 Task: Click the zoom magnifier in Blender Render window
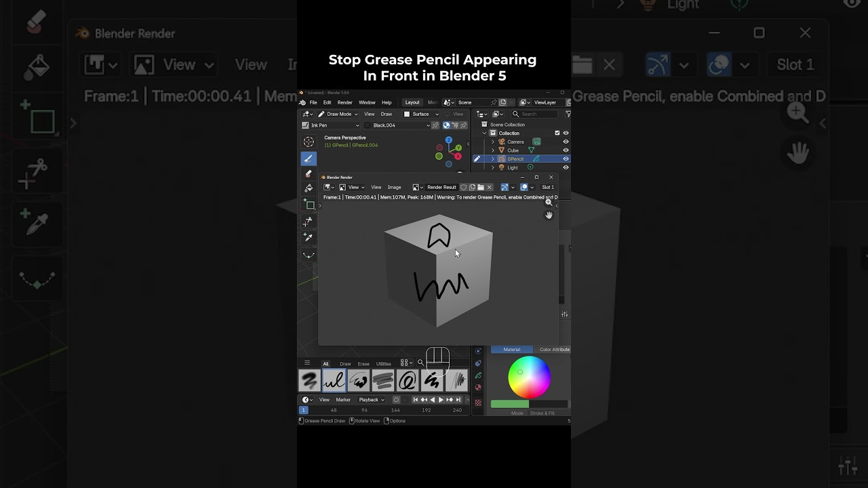(x=549, y=202)
